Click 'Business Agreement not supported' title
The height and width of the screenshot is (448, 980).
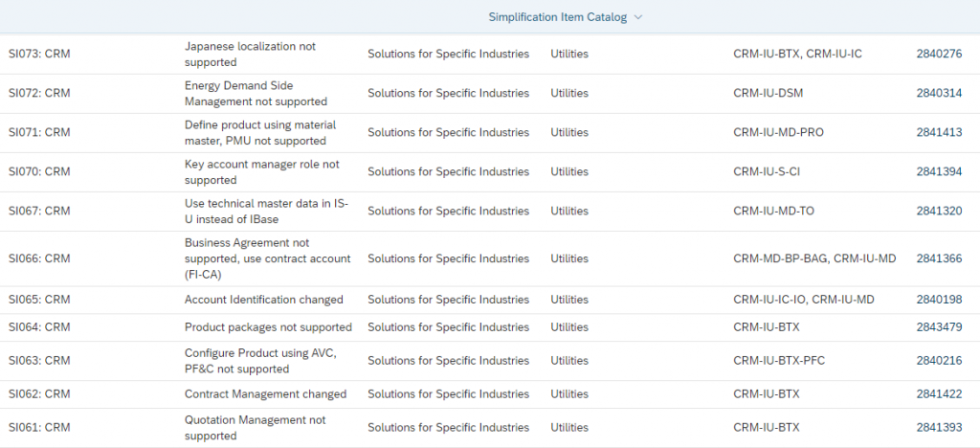tap(268, 258)
